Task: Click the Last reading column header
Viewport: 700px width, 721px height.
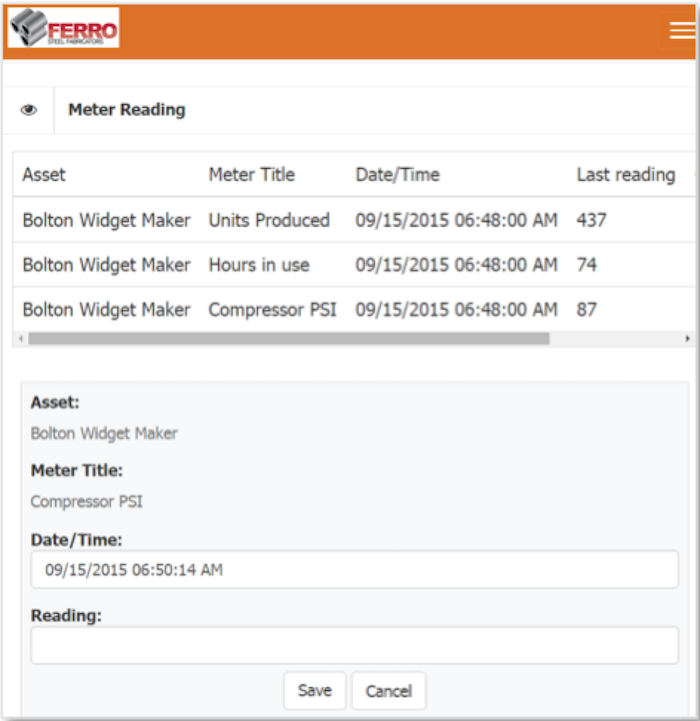Action: pos(625,174)
